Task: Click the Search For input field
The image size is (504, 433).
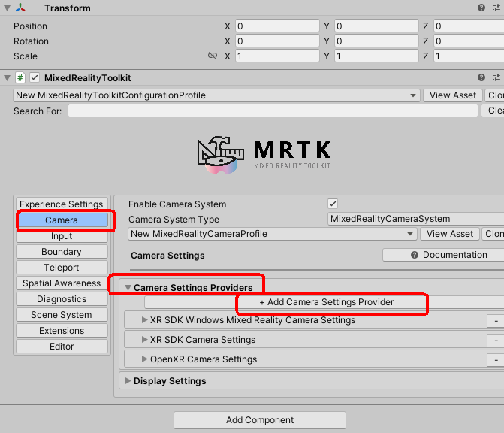Action: (x=273, y=111)
